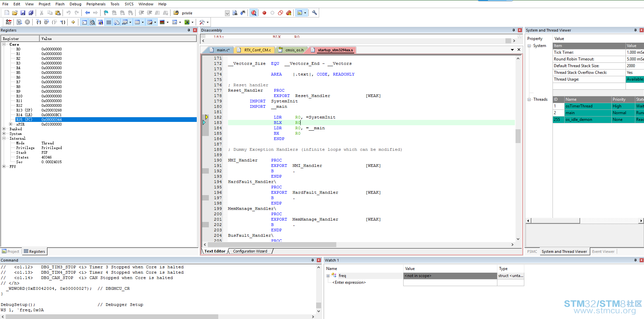
Task: Step over the current line icon
Action: 46,22
